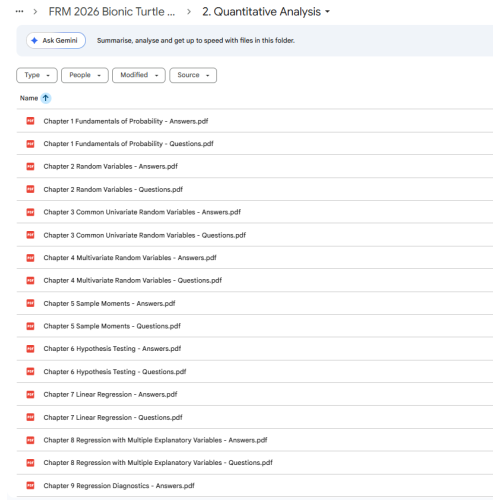Click PDF icon of Chapter 8 Regression Answers
This screenshot has width=500, height=500.
coord(30,440)
